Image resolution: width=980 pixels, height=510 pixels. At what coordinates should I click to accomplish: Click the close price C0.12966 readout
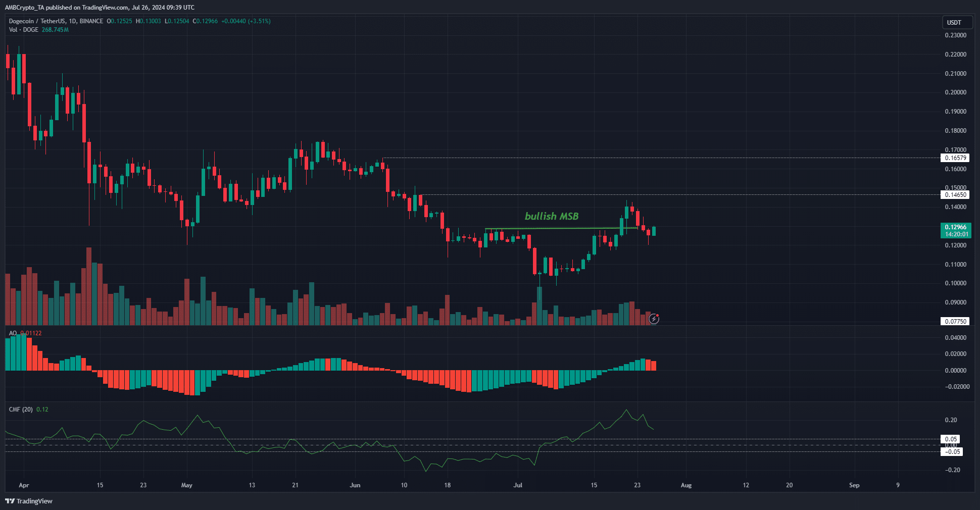pos(205,21)
